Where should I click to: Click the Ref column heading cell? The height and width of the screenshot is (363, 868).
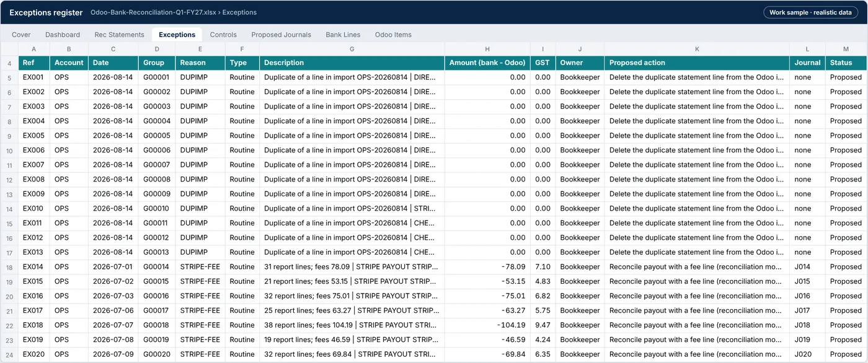coord(33,63)
